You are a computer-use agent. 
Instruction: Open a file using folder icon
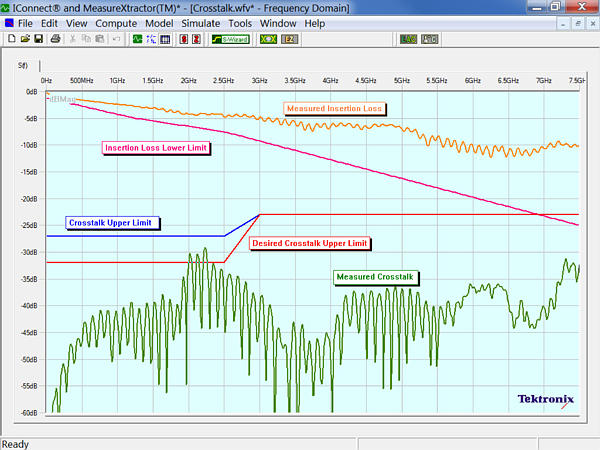click(x=25, y=39)
